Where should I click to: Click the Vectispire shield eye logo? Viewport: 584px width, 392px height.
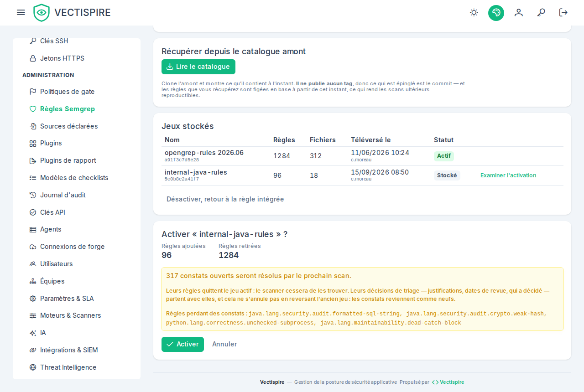[x=42, y=13]
